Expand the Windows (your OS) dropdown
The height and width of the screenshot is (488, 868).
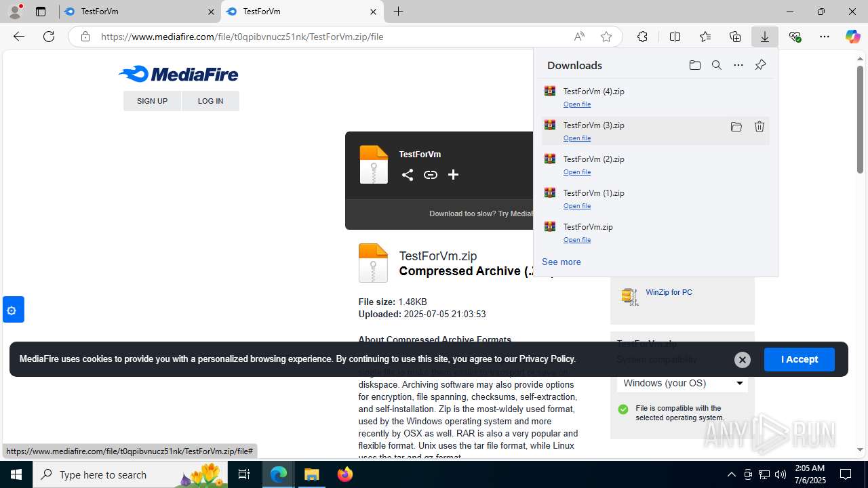(x=682, y=383)
